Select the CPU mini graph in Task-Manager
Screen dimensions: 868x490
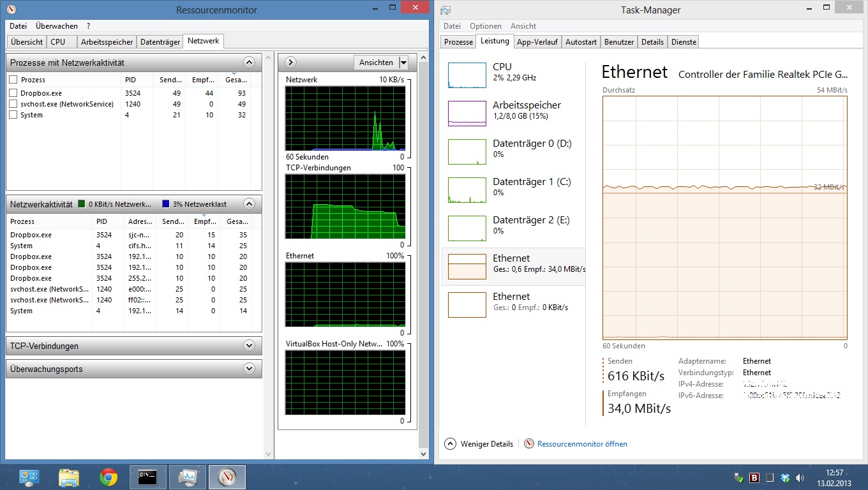pyautogui.click(x=467, y=75)
